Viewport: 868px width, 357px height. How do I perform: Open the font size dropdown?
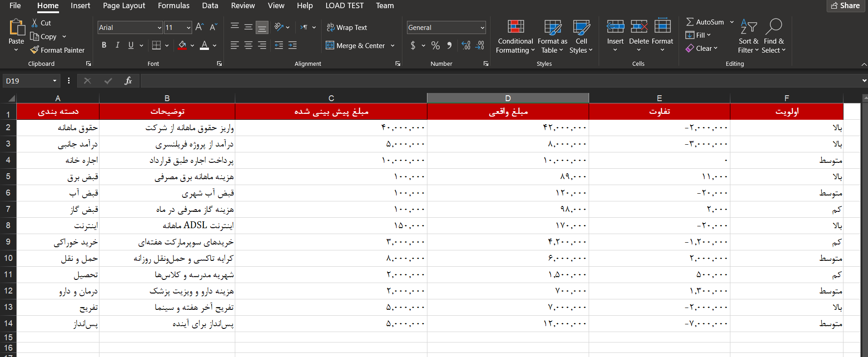click(x=188, y=28)
